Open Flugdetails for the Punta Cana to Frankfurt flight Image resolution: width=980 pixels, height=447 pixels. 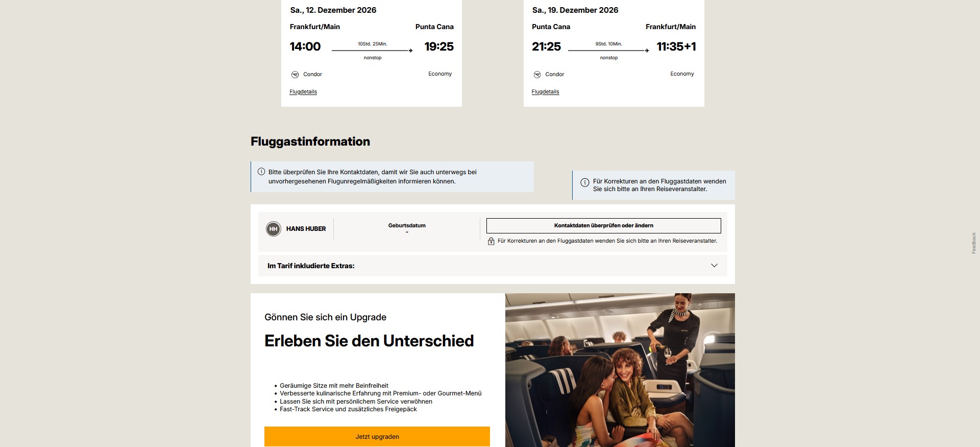click(x=545, y=92)
